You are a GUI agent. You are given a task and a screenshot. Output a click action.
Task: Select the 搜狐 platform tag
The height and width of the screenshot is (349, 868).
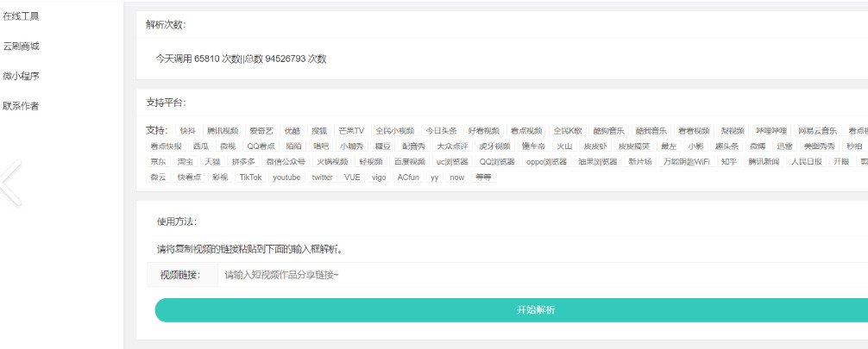(319, 130)
